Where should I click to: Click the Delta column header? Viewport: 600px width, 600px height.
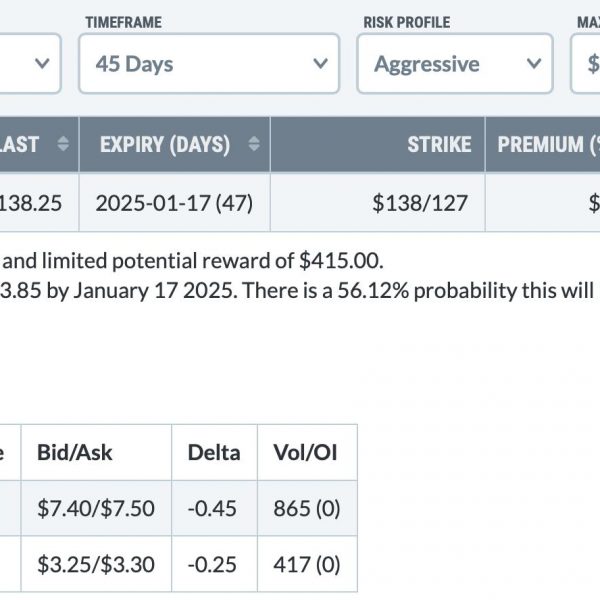(x=214, y=452)
